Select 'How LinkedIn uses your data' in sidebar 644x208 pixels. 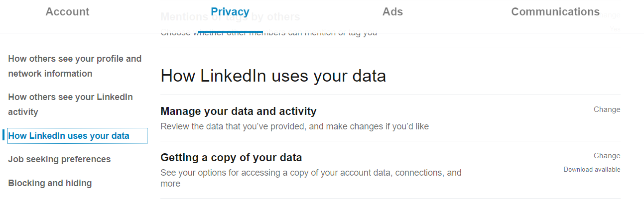pos(69,136)
